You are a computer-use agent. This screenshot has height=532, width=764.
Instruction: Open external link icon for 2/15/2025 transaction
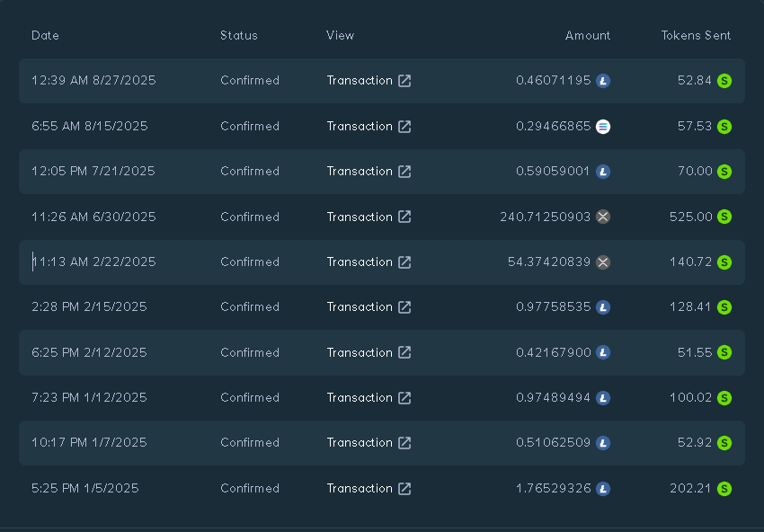click(404, 306)
